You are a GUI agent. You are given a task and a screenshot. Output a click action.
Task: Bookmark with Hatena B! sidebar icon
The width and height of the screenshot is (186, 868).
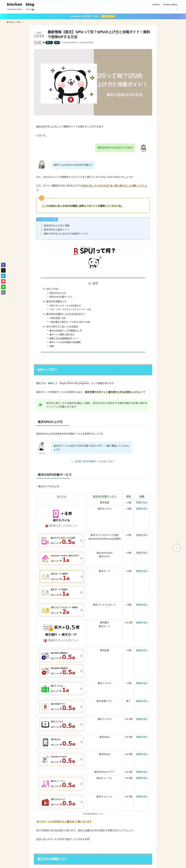[3, 276]
